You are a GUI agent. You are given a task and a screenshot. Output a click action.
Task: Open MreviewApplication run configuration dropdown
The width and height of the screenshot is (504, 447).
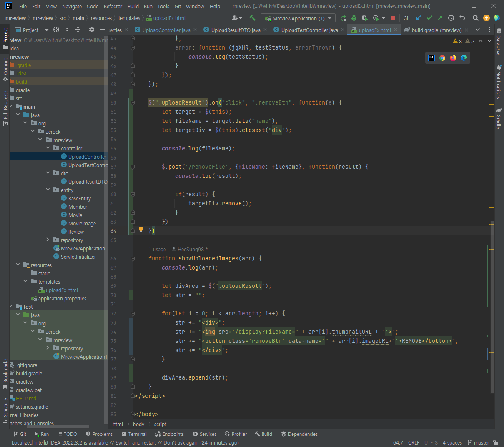[298, 18]
